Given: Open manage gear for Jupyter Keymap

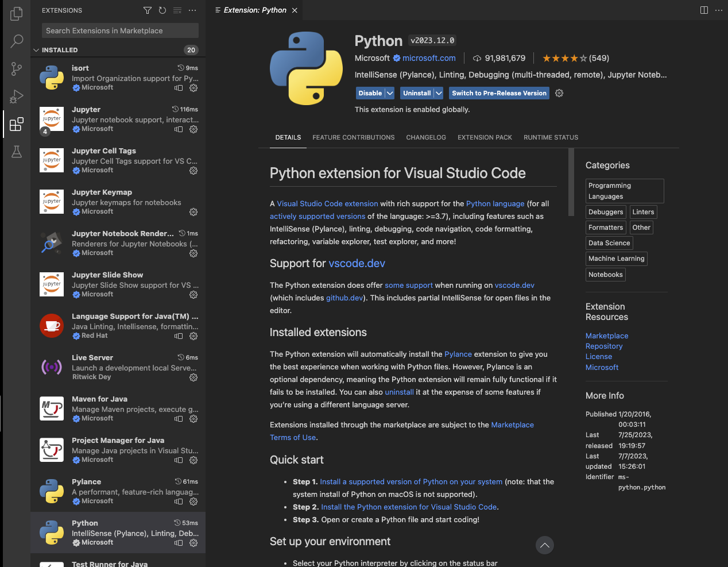Looking at the screenshot, I should (193, 212).
